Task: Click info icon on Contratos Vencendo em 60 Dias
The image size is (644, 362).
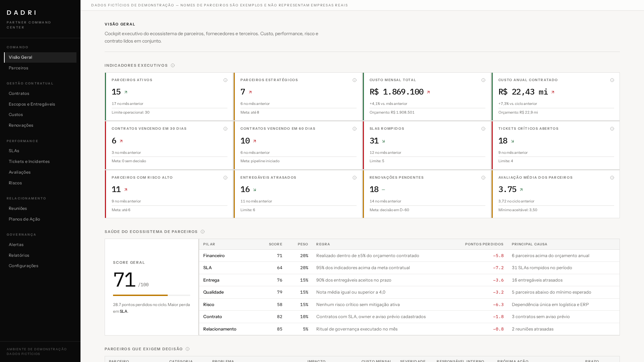Action: point(355,129)
